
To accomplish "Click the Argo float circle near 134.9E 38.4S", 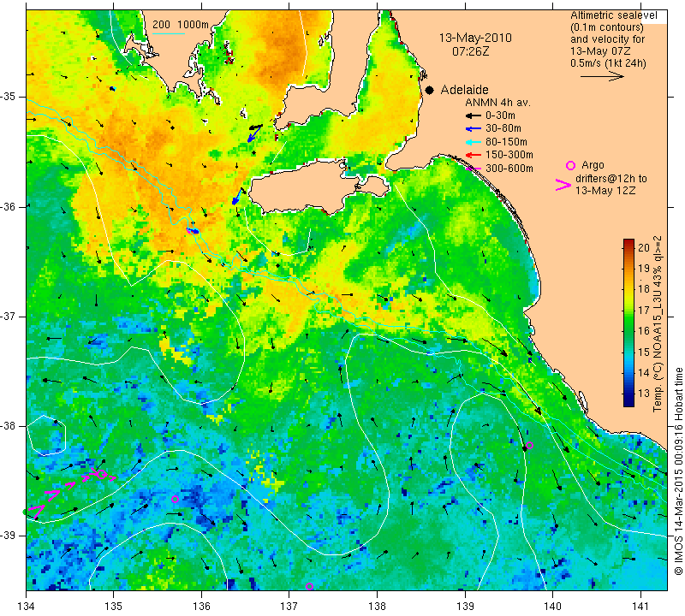I will [x=101, y=474].
